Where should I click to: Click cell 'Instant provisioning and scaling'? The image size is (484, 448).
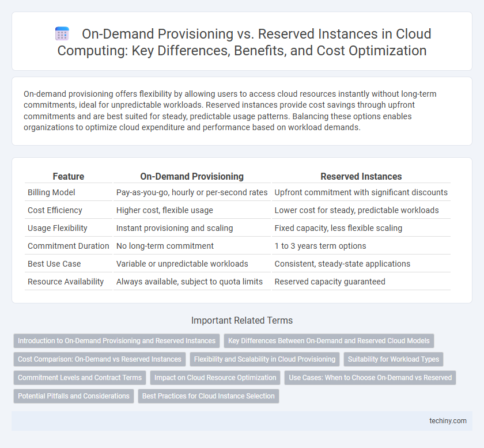click(x=192, y=229)
